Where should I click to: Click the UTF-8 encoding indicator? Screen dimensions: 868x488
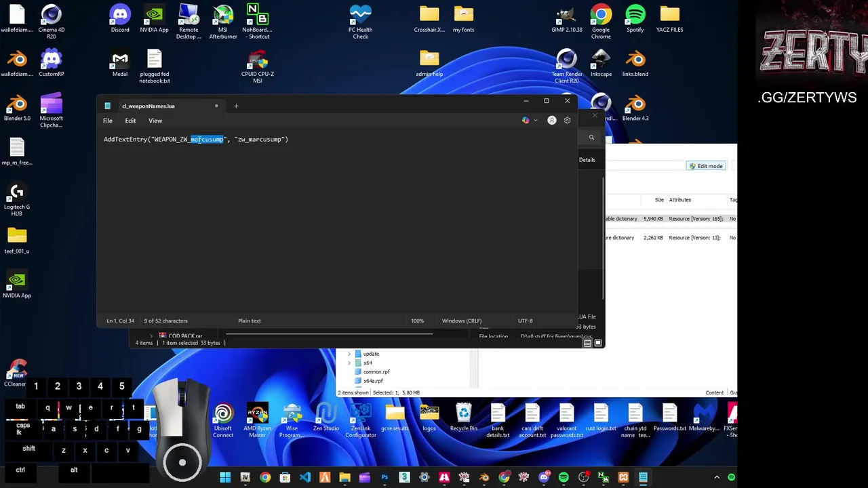coord(525,321)
